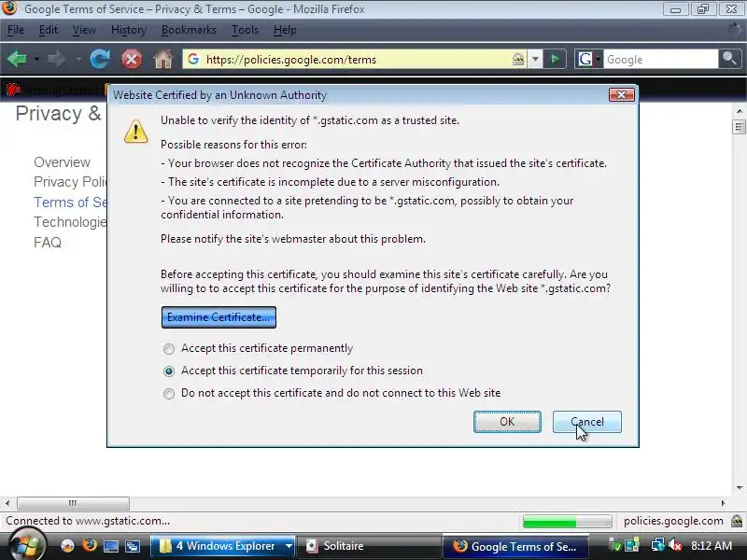Switch to Solitaire in the taskbar
Viewport: 747px width, 560px height.
[x=369, y=546]
